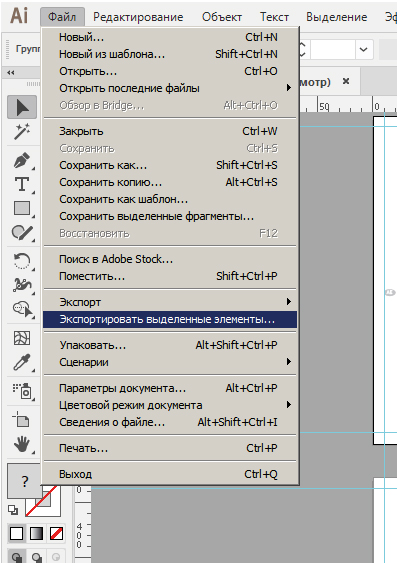397x563 pixels.
Task: Set Color mode using white swatch button
Action: tap(17, 534)
